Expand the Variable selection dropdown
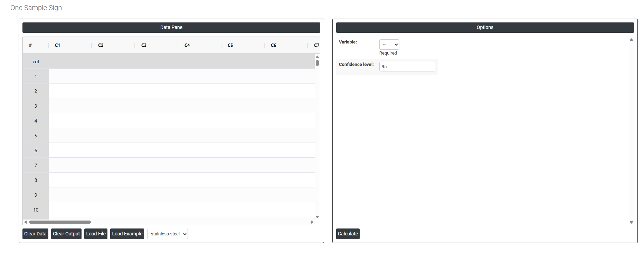644x263 pixels. pyautogui.click(x=389, y=45)
